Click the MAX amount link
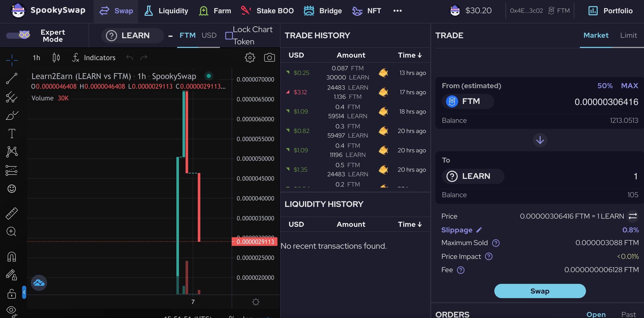The height and width of the screenshot is (318, 644). 629,86
